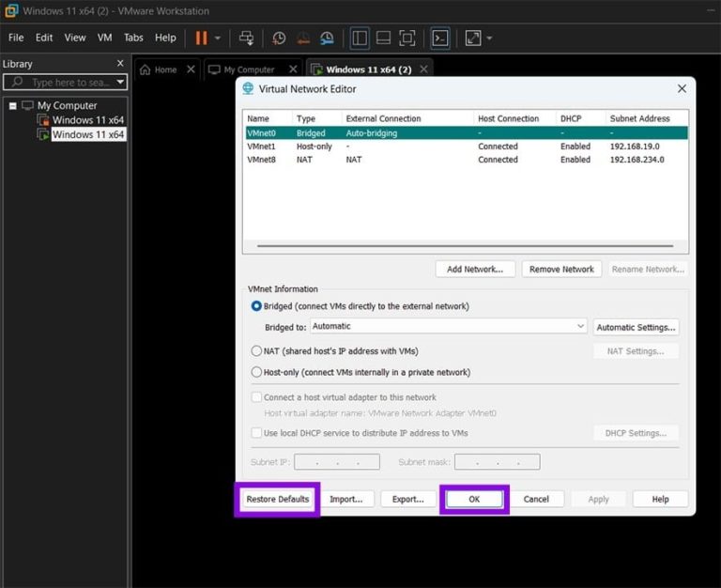The width and height of the screenshot is (721, 588).
Task: Click the stretch guest display icon
Action: [x=473, y=39]
